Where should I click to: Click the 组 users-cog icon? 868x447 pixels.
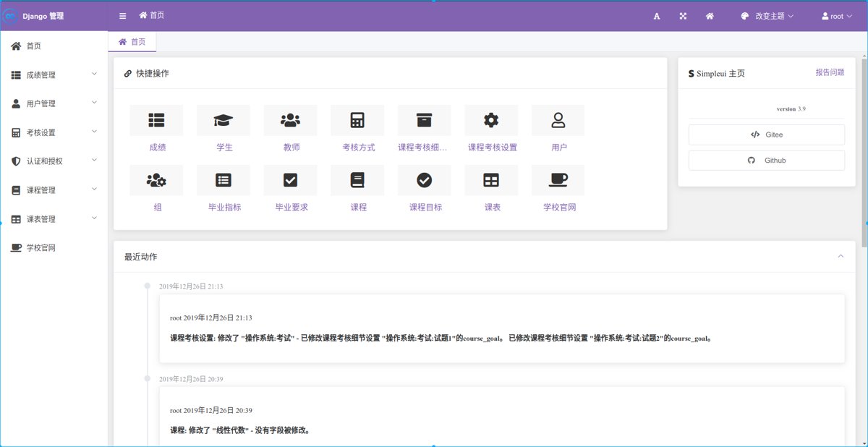click(156, 180)
